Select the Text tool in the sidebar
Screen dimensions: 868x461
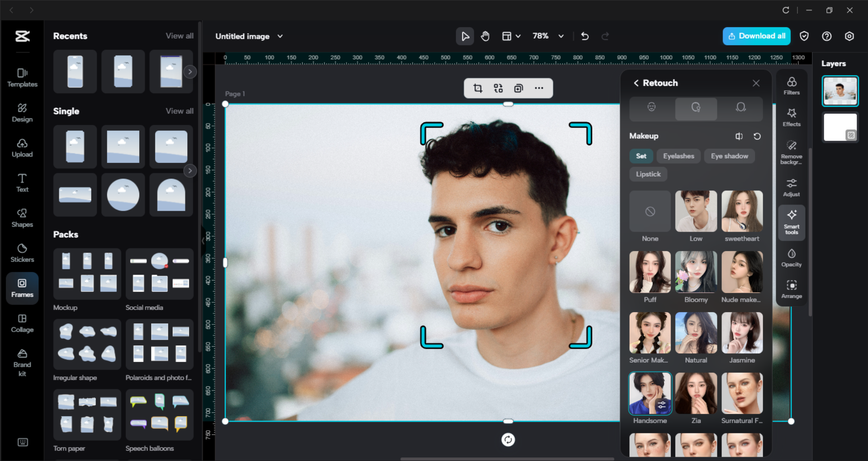[x=22, y=183]
